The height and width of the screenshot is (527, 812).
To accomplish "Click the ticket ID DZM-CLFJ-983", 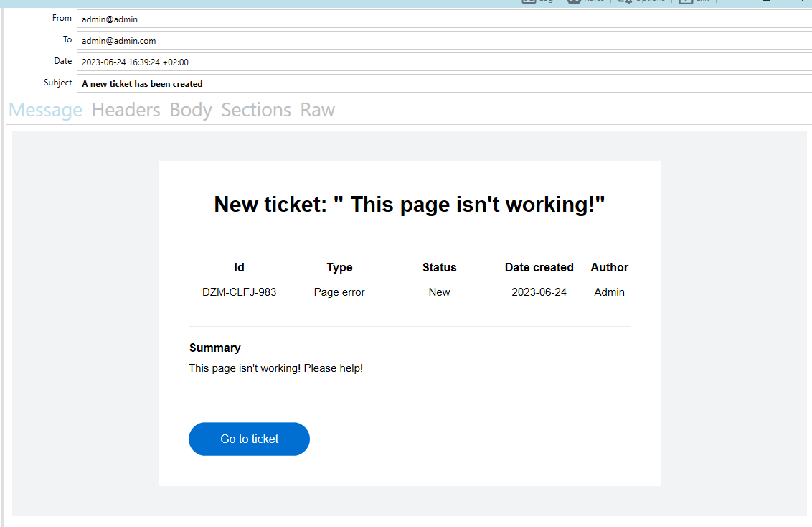I will point(239,292).
